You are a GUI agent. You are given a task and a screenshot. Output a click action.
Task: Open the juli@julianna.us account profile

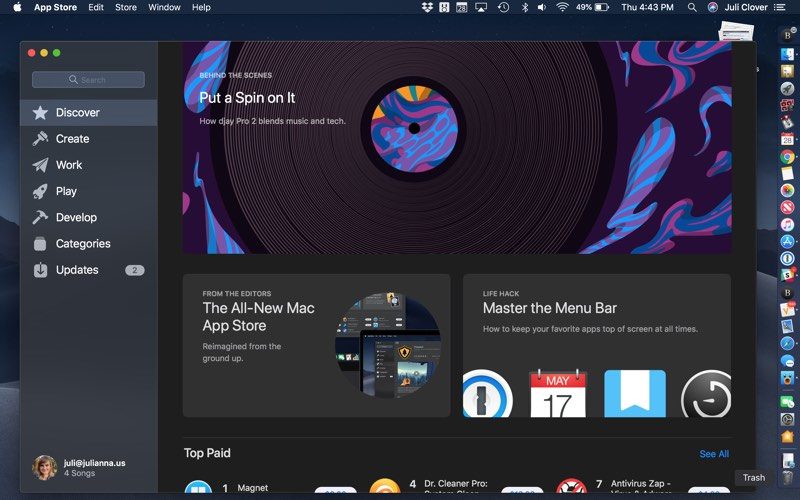click(x=79, y=467)
